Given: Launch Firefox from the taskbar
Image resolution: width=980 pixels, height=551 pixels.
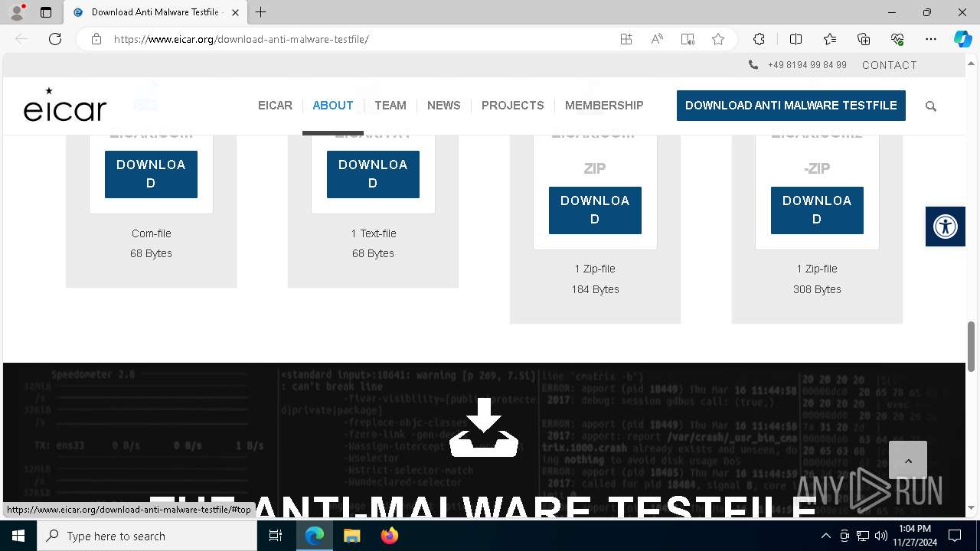Looking at the screenshot, I should (x=389, y=536).
